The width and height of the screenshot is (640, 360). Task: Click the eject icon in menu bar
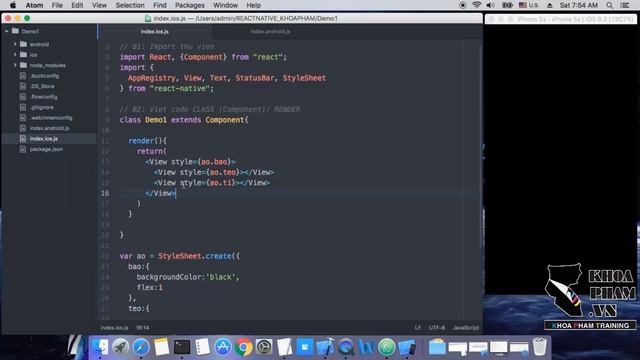click(550, 5)
